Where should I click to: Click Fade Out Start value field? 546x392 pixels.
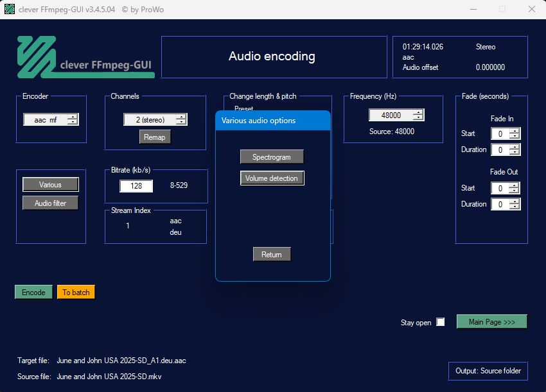pyautogui.click(x=500, y=188)
